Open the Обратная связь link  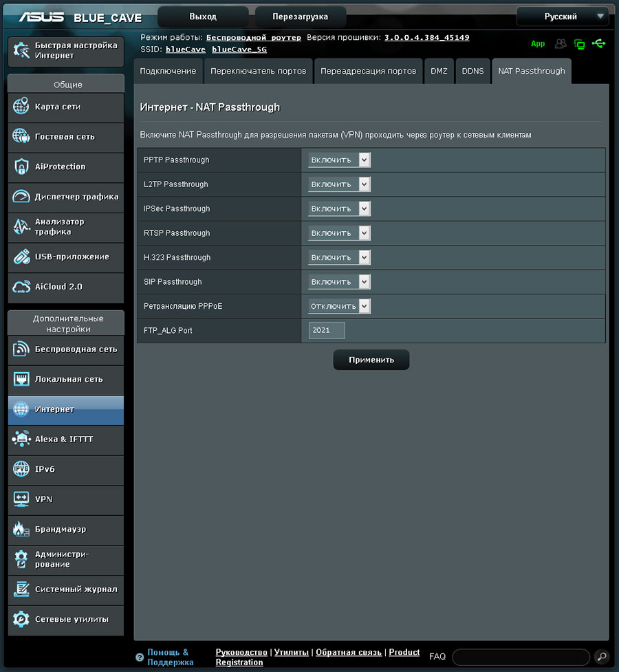point(349,652)
